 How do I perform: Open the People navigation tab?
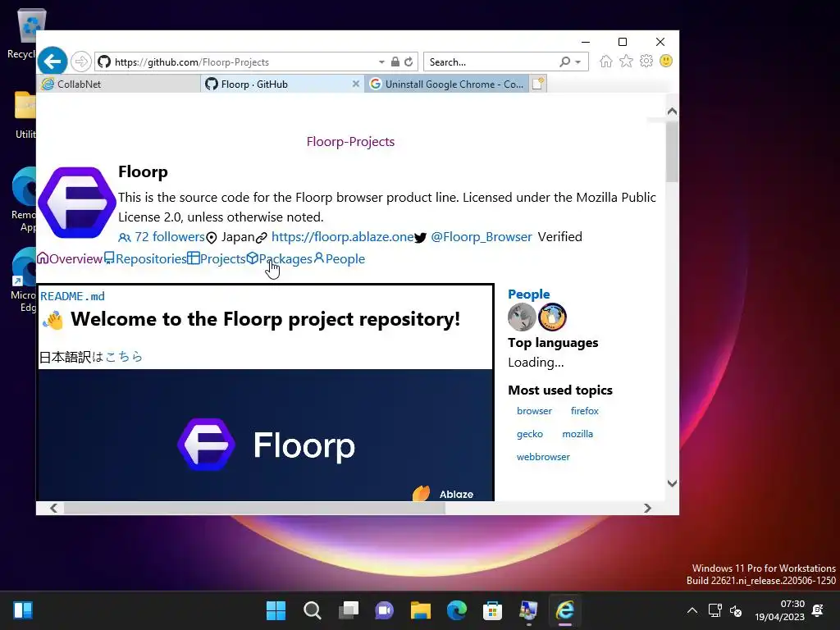click(x=340, y=258)
